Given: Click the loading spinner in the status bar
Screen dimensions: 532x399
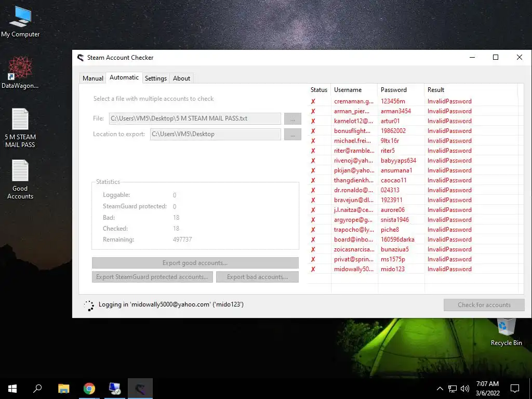Looking at the screenshot, I should (x=89, y=305).
